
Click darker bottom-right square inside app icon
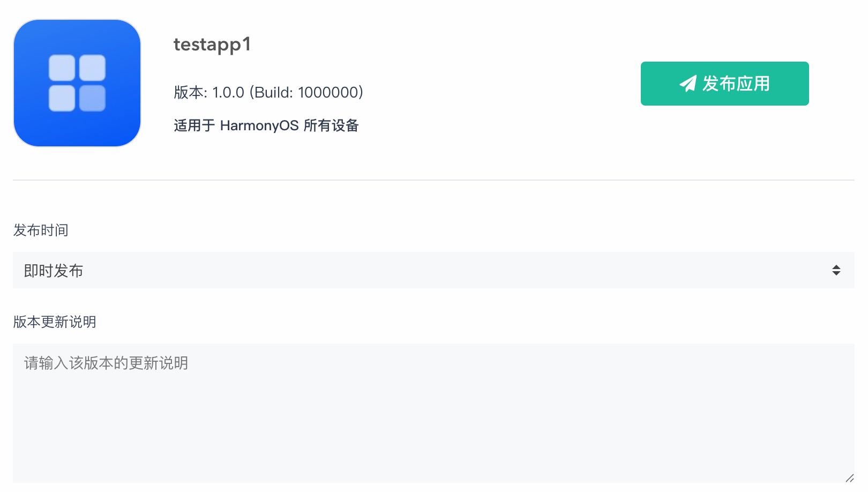click(92, 98)
